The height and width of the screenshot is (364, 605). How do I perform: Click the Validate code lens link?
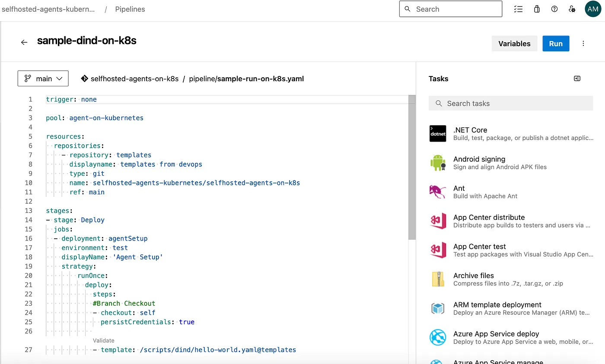(x=104, y=341)
